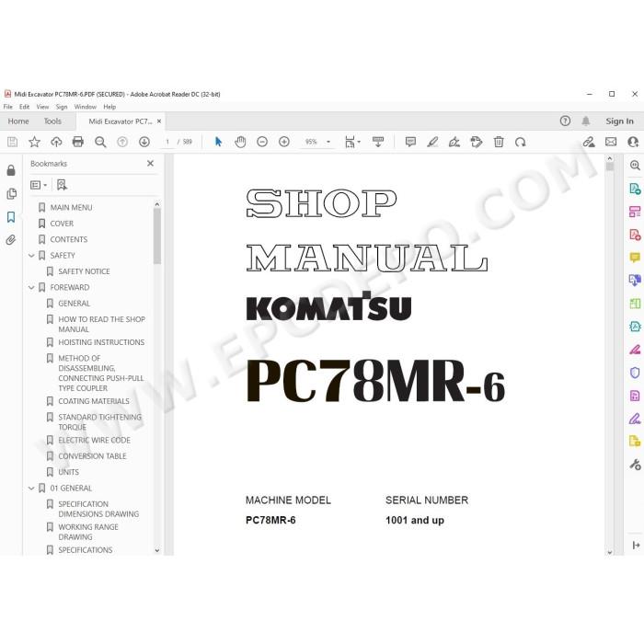Viewport: 644px width, 644px height.
Task: Switch to the Tools tab
Action: [x=52, y=121]
